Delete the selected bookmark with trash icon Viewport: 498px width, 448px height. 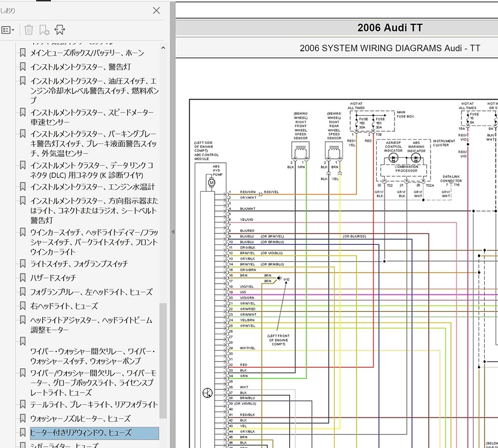pos(29,30)
